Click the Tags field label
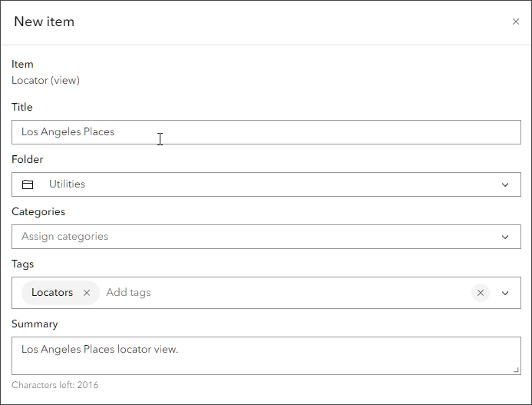Image resolution: width=532 pixels, height=405 pixels. point(23,264)
